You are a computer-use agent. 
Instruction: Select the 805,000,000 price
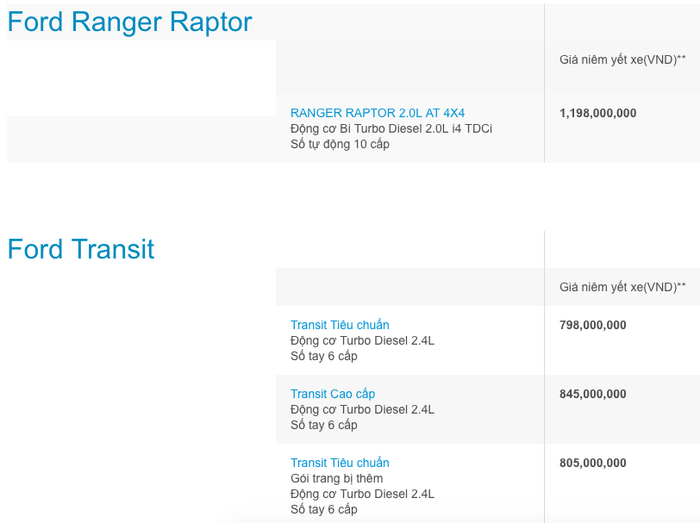(593, 463)
